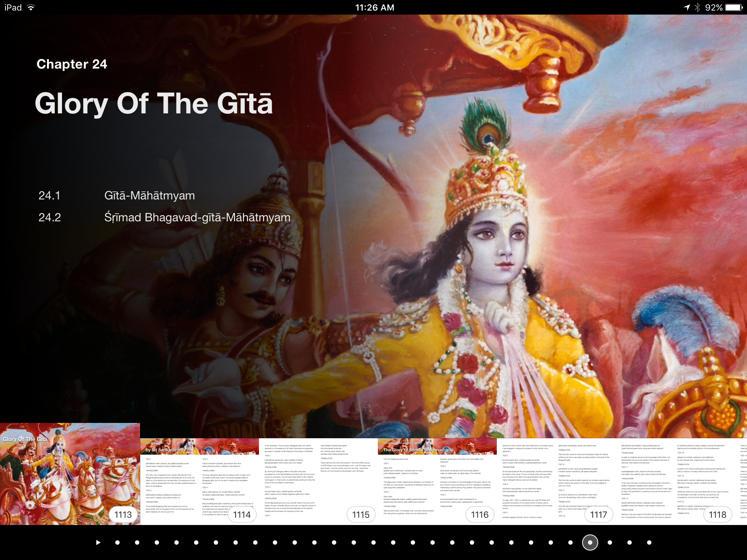Tap the Chapter 24 heading
The image size is (747, 560).
72,64
